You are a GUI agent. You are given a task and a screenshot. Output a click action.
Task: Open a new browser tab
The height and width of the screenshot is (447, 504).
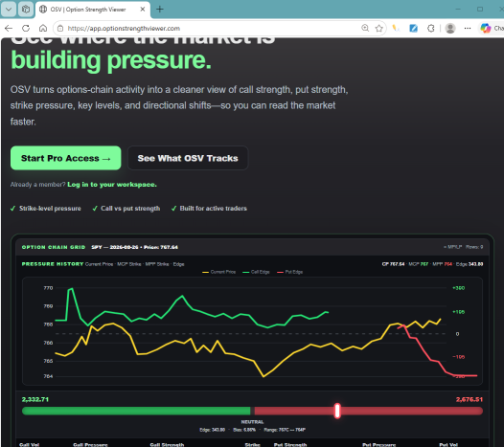tap(159, 10)
